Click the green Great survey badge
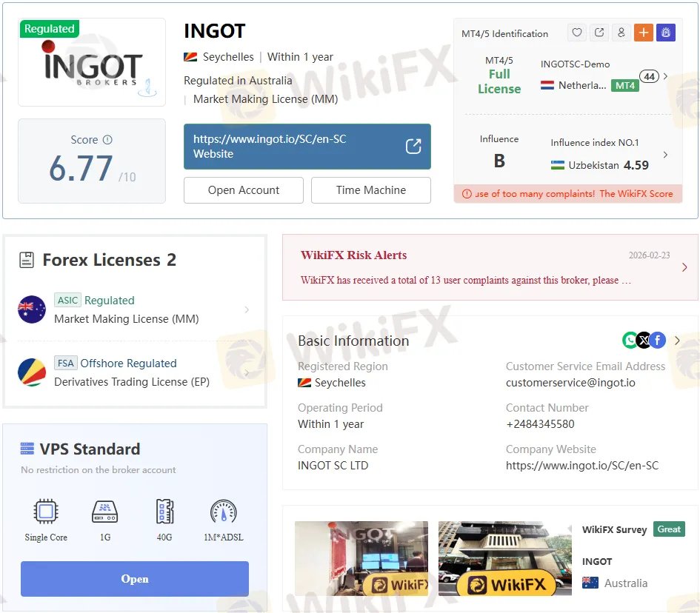This screenshot has width=700, height=613. click(669, 529)
